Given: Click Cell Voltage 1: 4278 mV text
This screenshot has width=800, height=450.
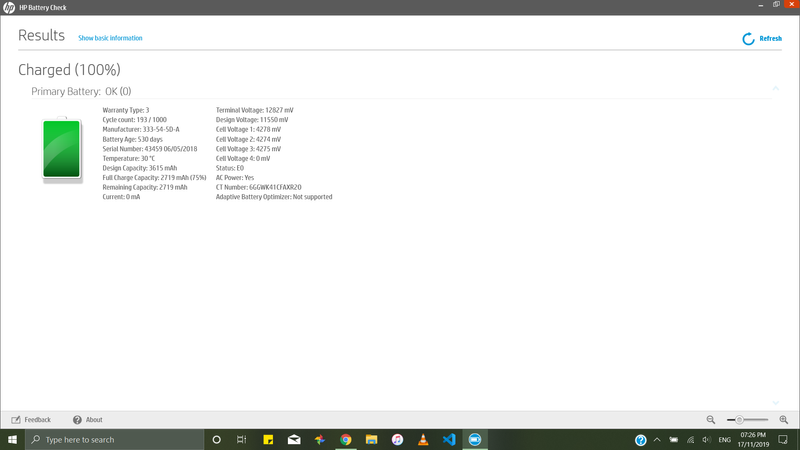Looking at the screenshot, I should [248, 130].
